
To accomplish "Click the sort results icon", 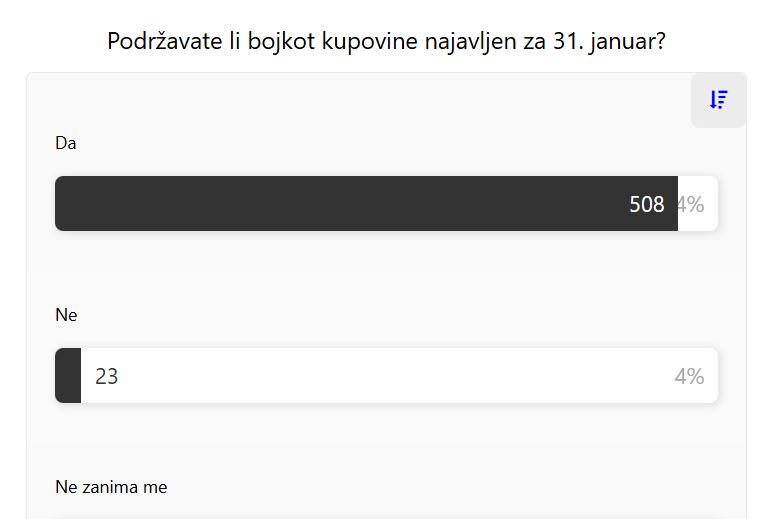I will click(718, 100).
